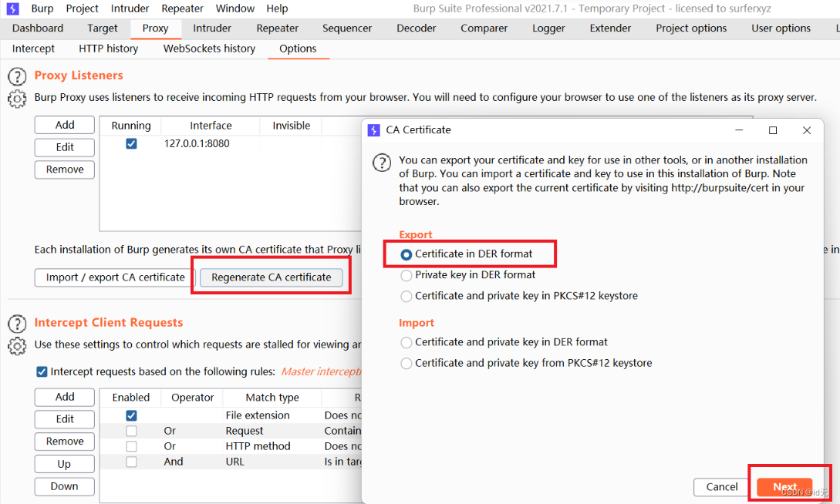Open Proxy Listeners help icon
Screen dimensions: 840x504
[x=17, y=76]
